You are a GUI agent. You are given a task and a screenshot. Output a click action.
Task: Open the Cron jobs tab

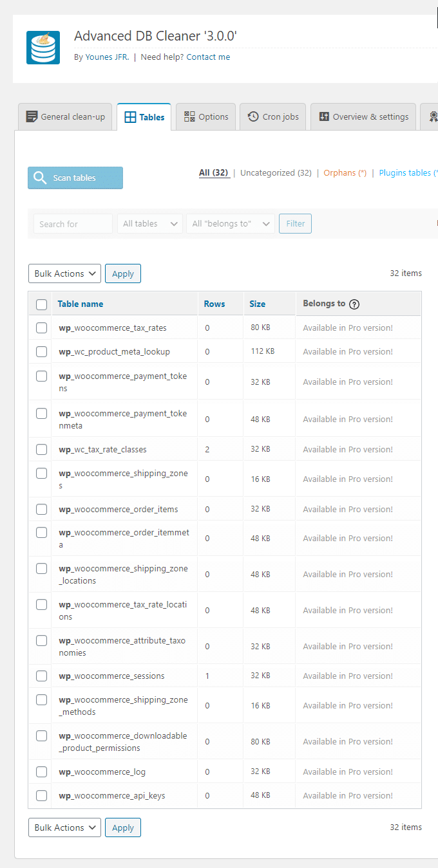pyautogui.click(x=273, y=116)
